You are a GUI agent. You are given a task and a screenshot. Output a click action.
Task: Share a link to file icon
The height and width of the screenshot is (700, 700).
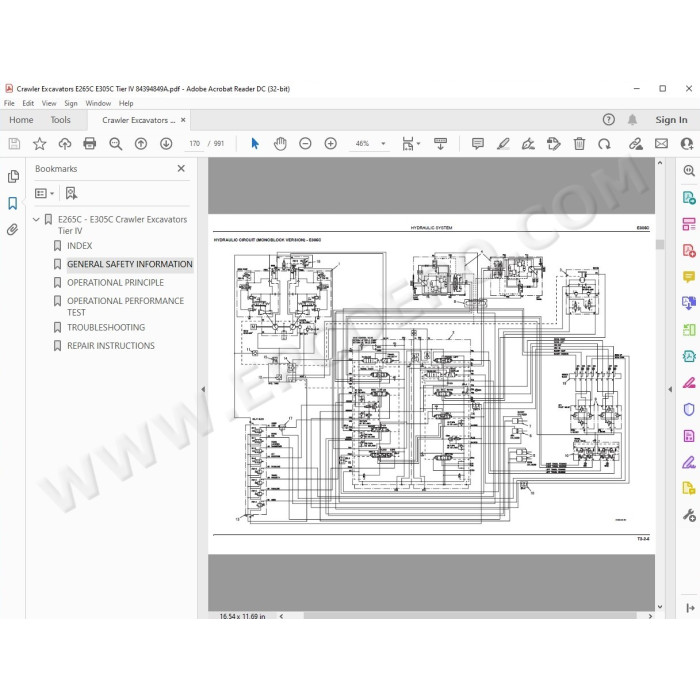tap(636, 143)
